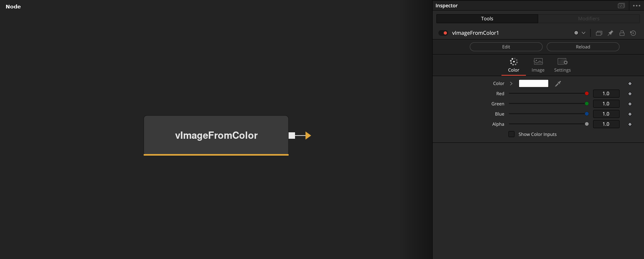Switch to the Tools tab
The width and height of the screenshot is (644, 259).
[487, 18]
